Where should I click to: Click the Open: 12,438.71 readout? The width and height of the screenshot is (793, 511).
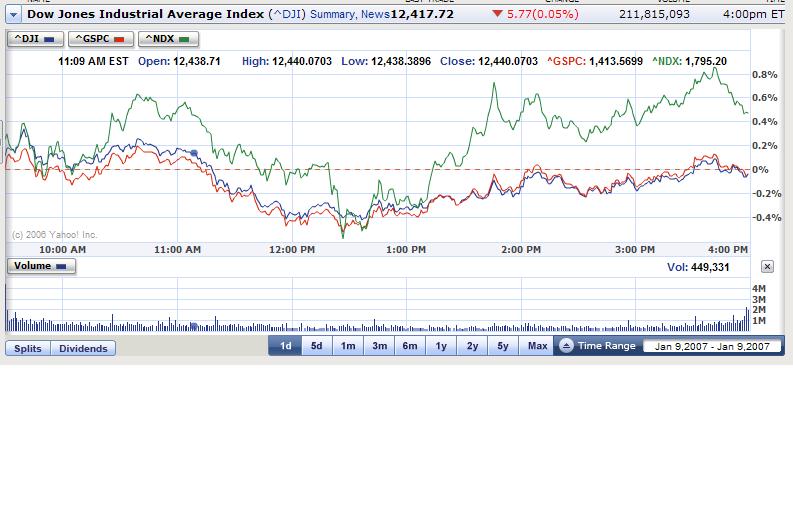point(179,61)
